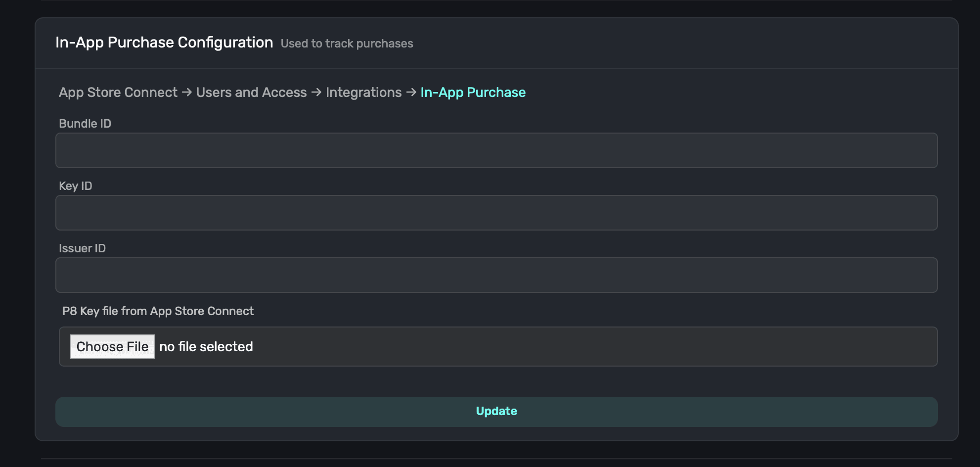Viewport: 980px width, 467px height.
Task: Click the Bundle ID input field
Action: tap(496, 150)
